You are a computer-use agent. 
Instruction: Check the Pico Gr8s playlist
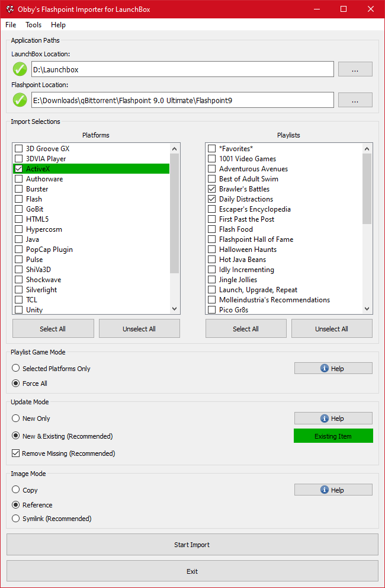pos(212,310)
